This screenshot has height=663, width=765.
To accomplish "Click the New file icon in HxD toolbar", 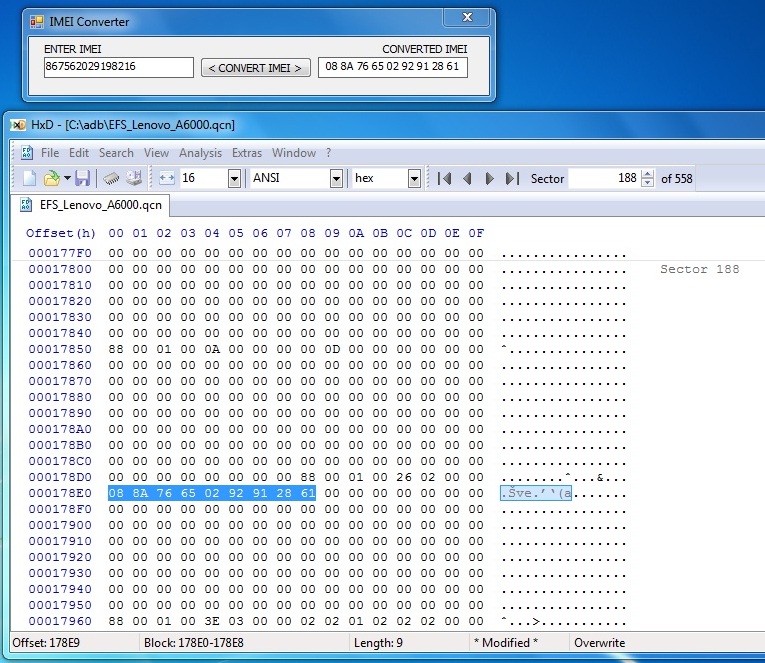I will coord(30,178).
